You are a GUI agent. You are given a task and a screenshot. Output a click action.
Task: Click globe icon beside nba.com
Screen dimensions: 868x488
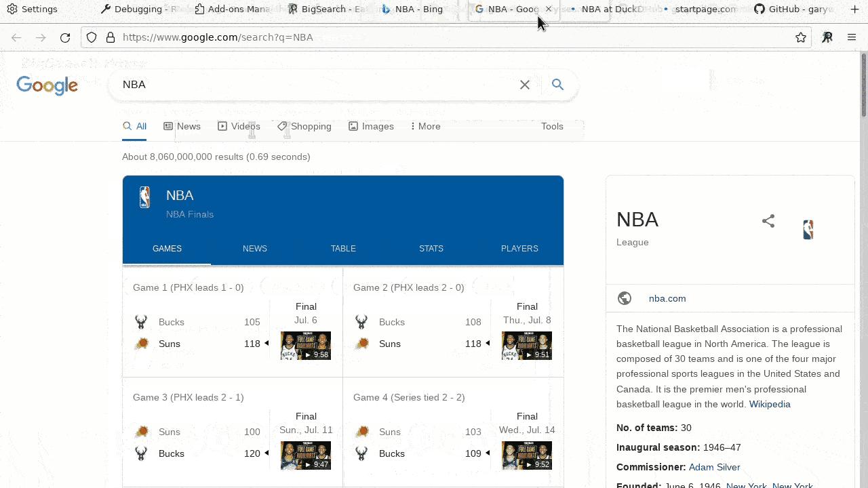coord(625,298)
